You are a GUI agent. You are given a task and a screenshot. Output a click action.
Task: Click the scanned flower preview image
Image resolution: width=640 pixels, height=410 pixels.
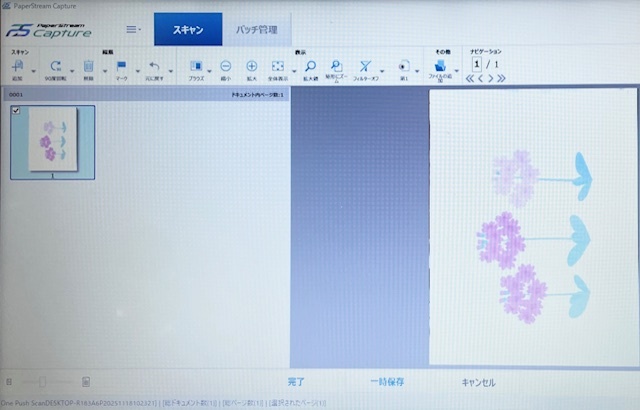[533, 227]
